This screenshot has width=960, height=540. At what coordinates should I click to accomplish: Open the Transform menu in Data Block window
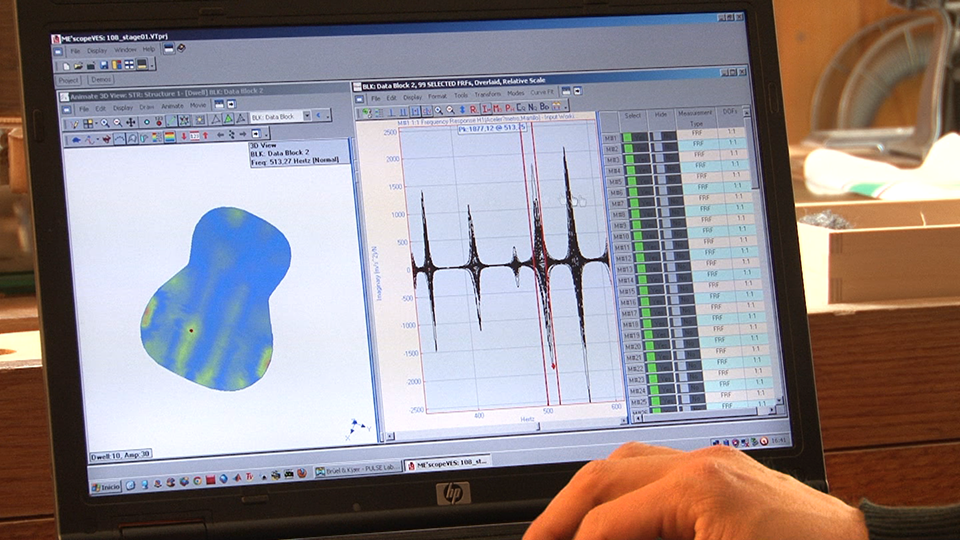(x=488, y=94)
